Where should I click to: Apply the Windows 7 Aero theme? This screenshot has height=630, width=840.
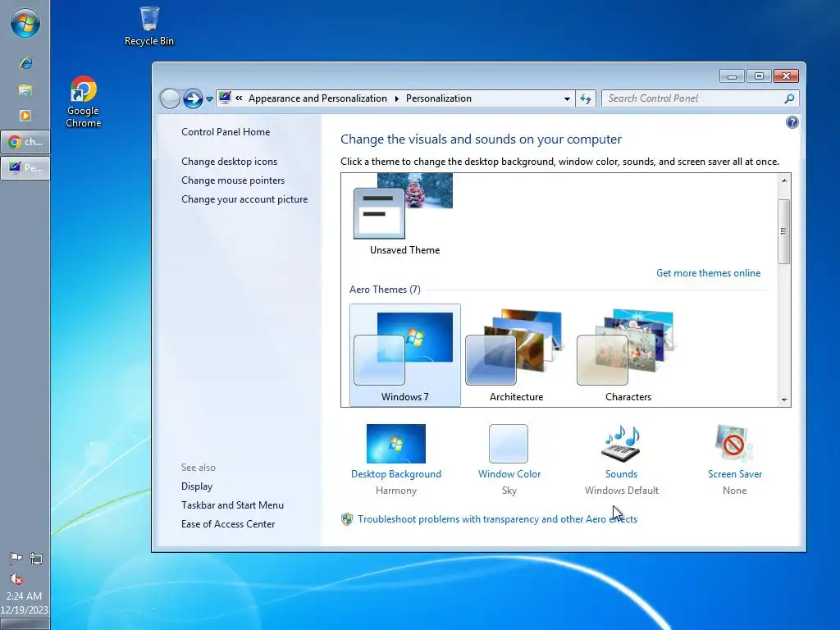pyautogui.click(x=405, y=355)
